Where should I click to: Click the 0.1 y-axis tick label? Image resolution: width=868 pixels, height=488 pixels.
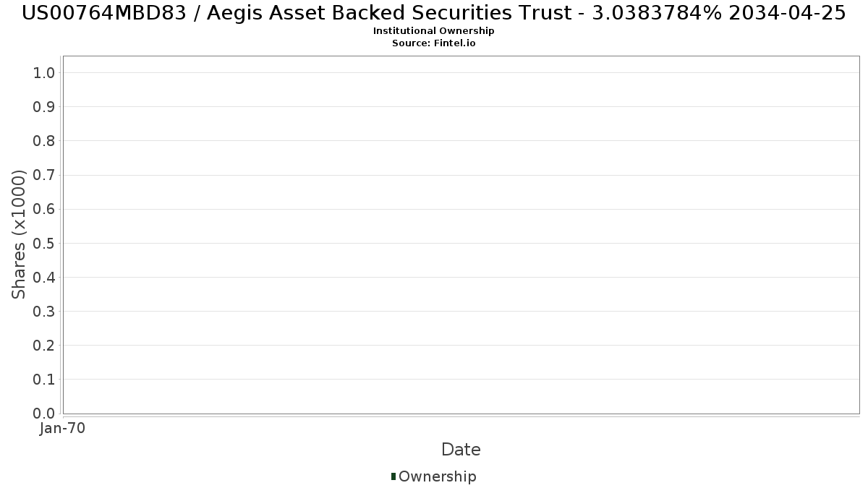44,379
